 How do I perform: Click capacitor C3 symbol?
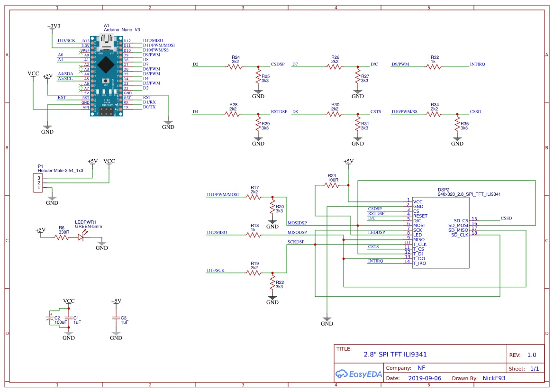coord(116,318)
